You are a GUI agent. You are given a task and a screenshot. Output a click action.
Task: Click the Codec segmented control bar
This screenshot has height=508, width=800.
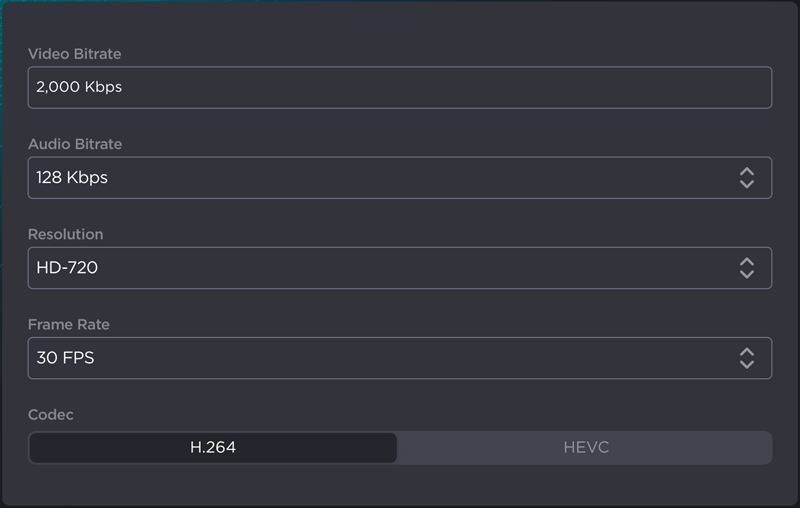coord(400,448)
